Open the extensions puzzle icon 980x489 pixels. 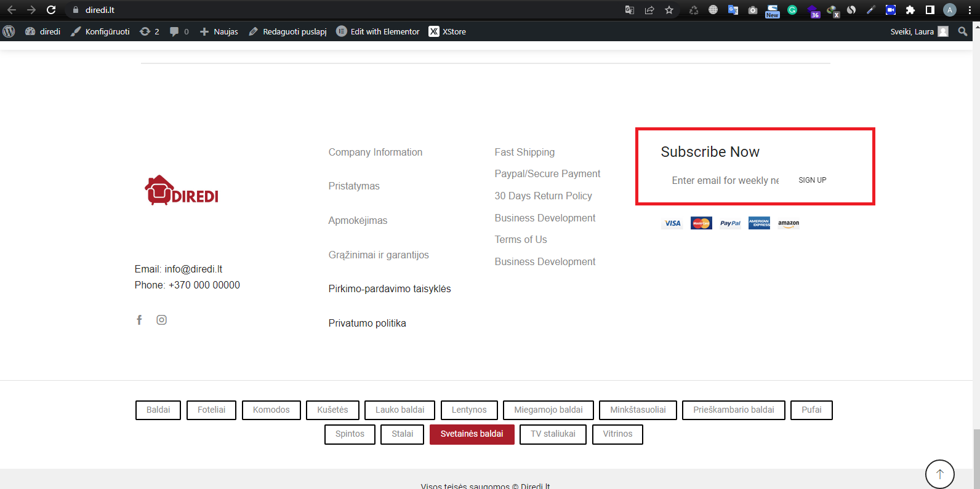910,10
